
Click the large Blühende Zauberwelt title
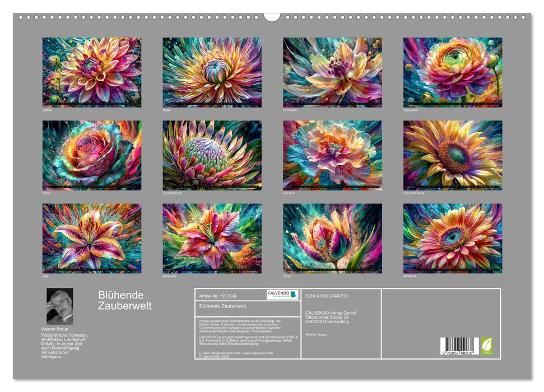[x=125, y=300]
